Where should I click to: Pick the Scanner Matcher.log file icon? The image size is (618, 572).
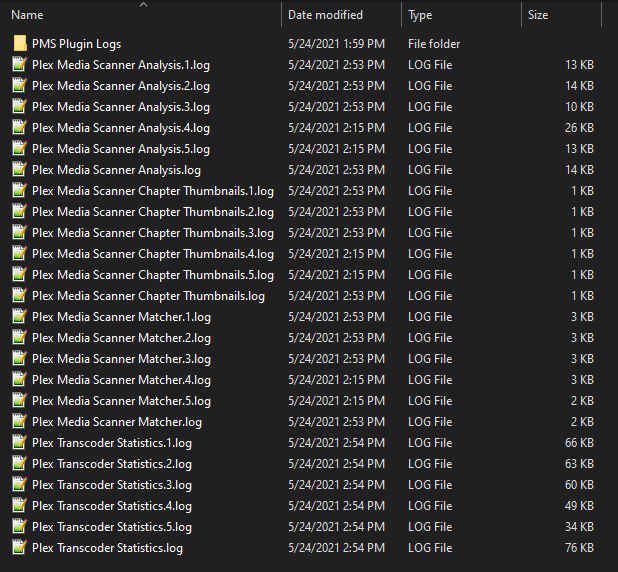point(20,421)
